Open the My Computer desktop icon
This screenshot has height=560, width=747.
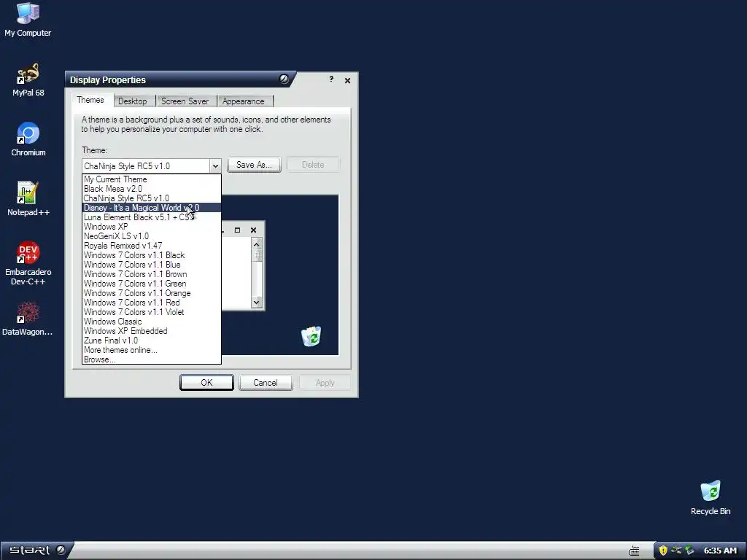pyautogui.click(x=28, y=20)
